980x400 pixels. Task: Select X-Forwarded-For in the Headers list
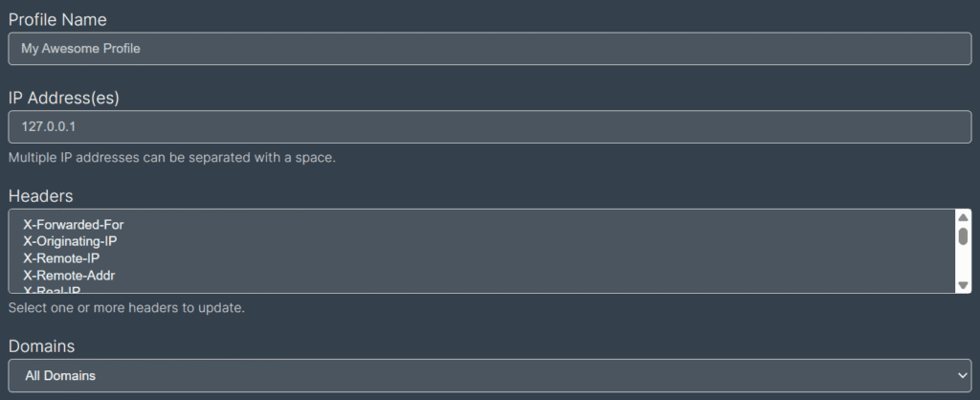(74, 225)
